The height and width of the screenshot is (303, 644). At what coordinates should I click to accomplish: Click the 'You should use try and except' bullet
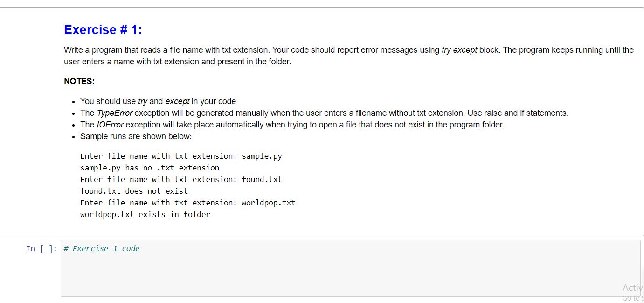tap(158, 101)
